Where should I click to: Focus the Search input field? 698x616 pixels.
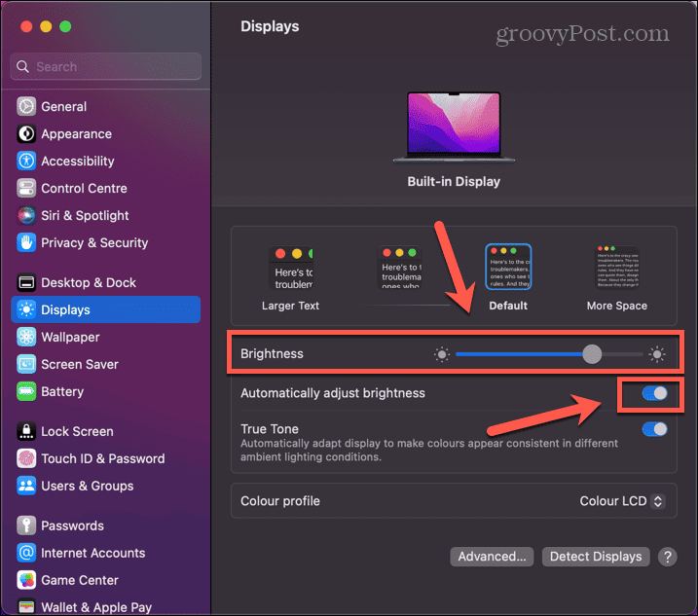105,66
